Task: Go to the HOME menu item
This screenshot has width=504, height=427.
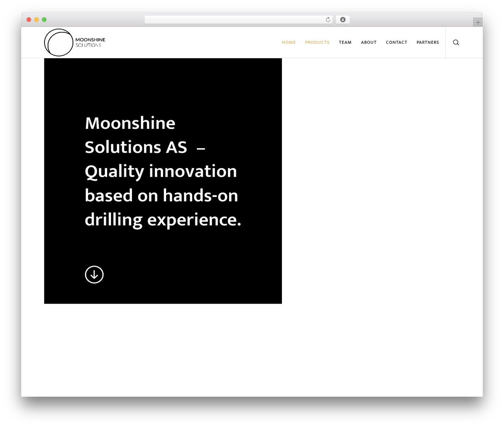Action: coord(289,43)
